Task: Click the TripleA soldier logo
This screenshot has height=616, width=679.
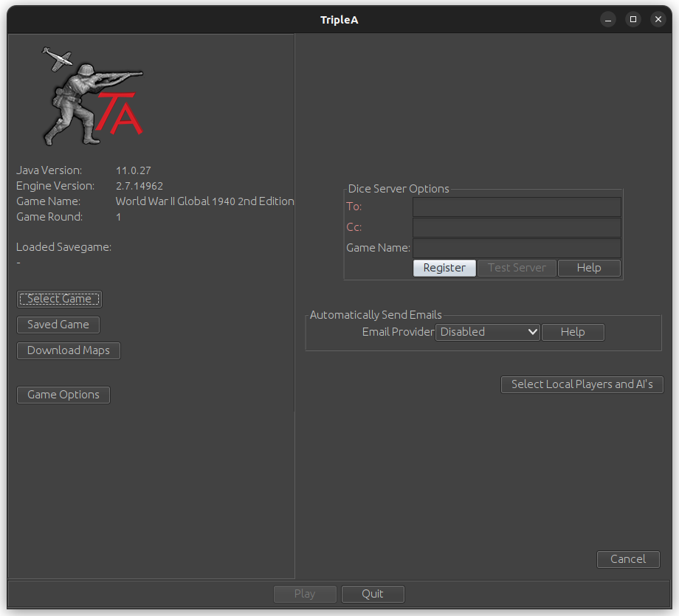Action: (x=92, y=96)
